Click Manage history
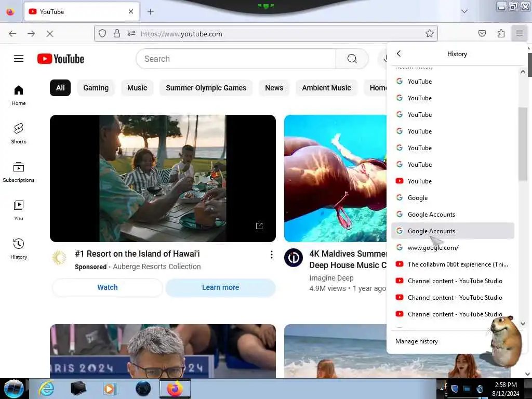This screenshot has height=399, width=532. click(x=417, y=341)
